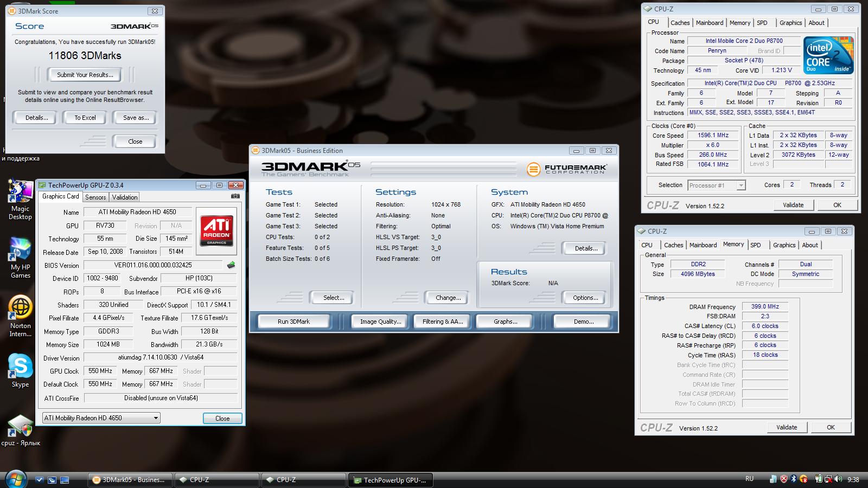868x488 pixels.
Task: Open Graphics tab in bottom CPU-Z window
Action: click(784, 245)
